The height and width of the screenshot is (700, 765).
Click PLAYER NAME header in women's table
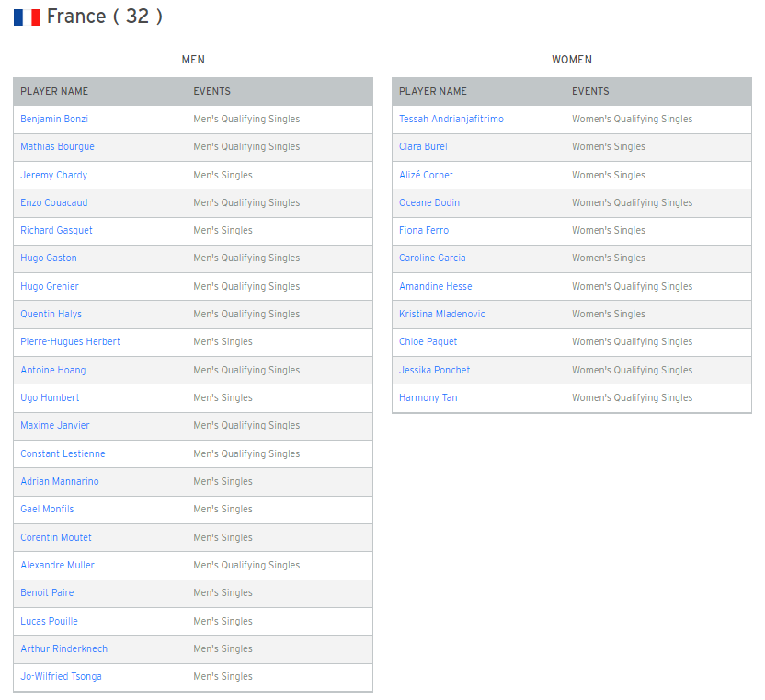click(x=433, y=91)
